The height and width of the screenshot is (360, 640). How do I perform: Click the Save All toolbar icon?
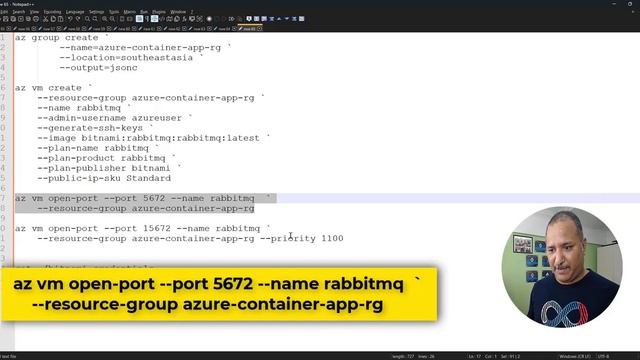click(x=13, y=19)
